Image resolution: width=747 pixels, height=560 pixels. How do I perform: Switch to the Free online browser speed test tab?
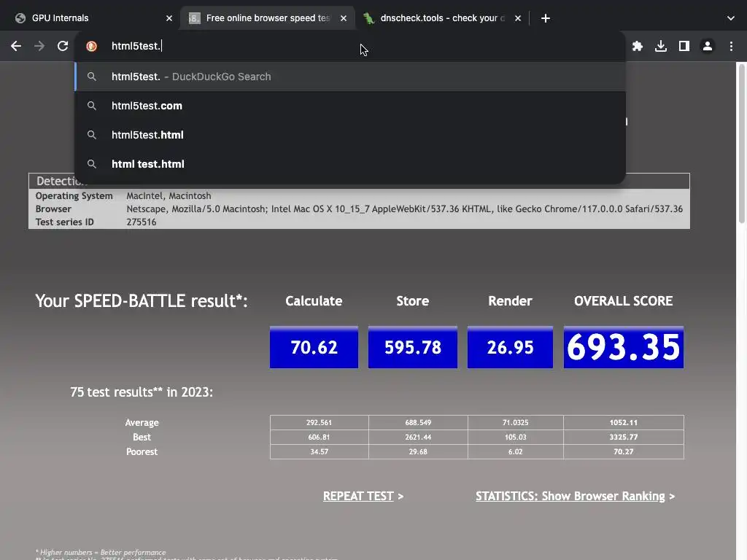[x=267, y=18]
